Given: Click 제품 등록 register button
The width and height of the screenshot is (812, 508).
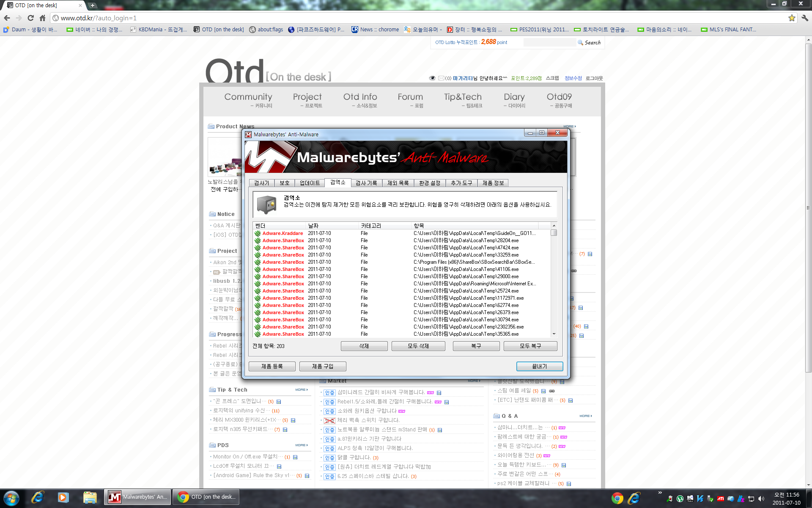Looking at the screenshot, I should click(272, 366).
